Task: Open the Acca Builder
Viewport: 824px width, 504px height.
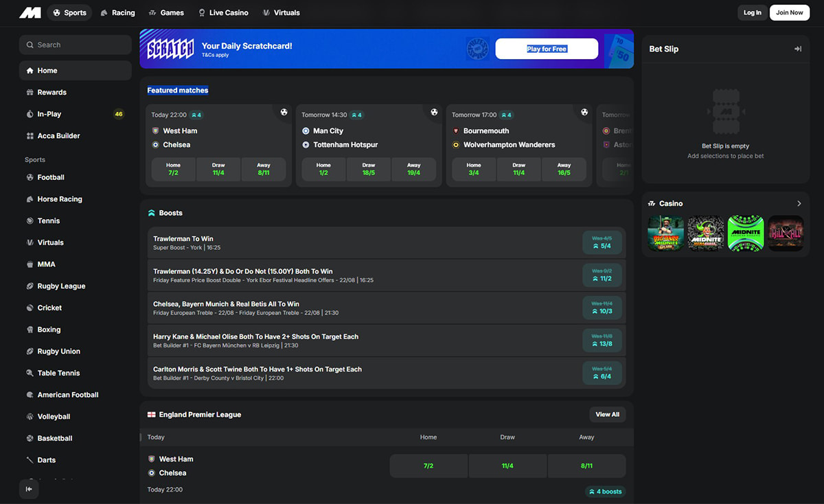Action: click(x=76, y=136)
